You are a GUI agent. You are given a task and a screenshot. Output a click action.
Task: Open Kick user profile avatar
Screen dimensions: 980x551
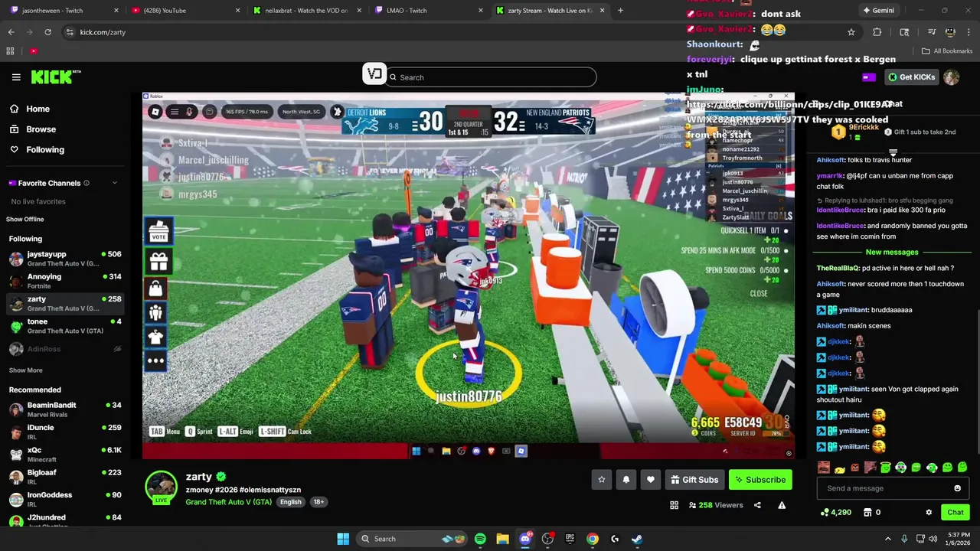pos(951,77)
